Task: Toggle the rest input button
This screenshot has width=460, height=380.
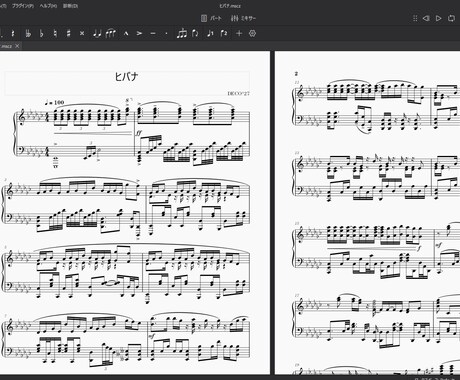Action: pos(13,33)
